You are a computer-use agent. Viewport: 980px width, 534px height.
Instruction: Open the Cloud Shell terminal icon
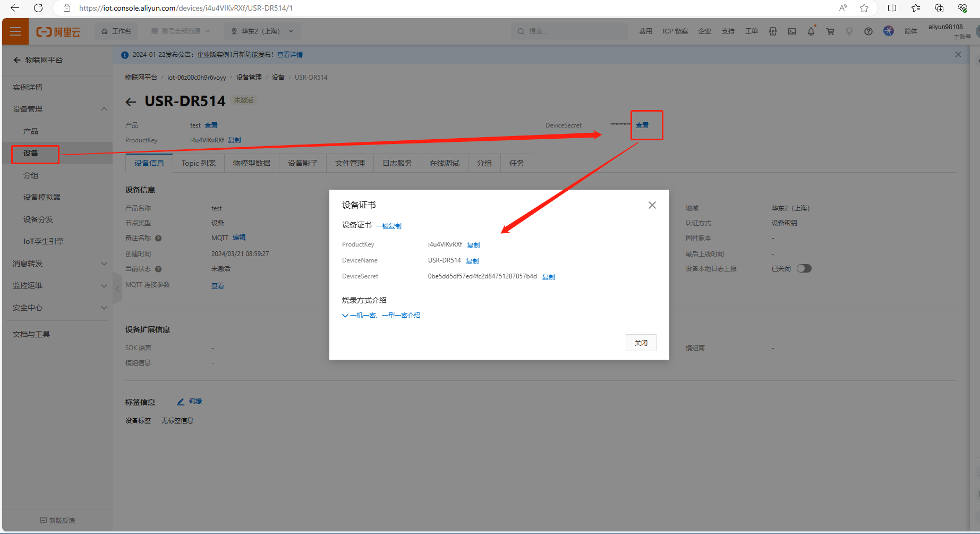point(791,31)
